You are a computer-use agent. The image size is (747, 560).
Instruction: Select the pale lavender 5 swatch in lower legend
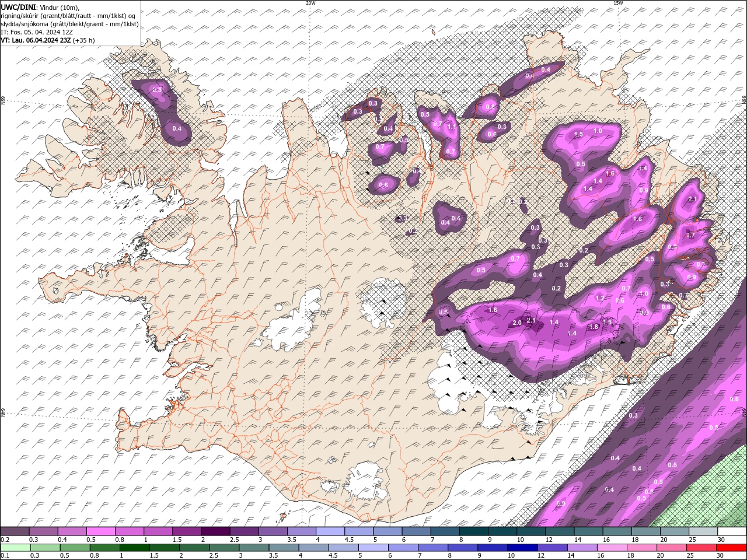(373, 548)
